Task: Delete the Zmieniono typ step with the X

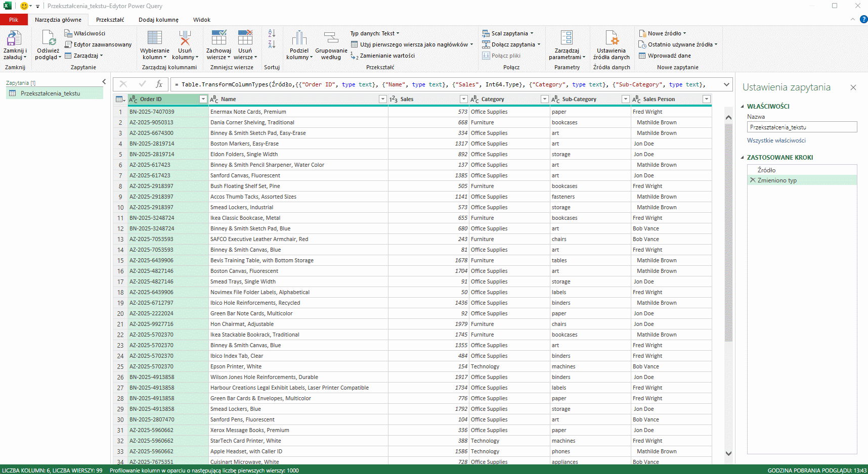Action: [753, 180]
